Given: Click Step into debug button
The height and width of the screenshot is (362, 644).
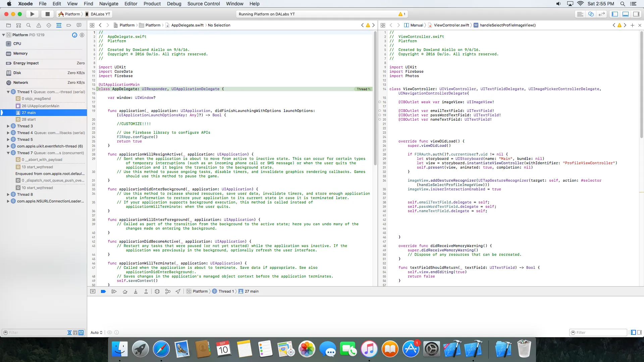Looking at the screenshot, I should tap(136, 291).
